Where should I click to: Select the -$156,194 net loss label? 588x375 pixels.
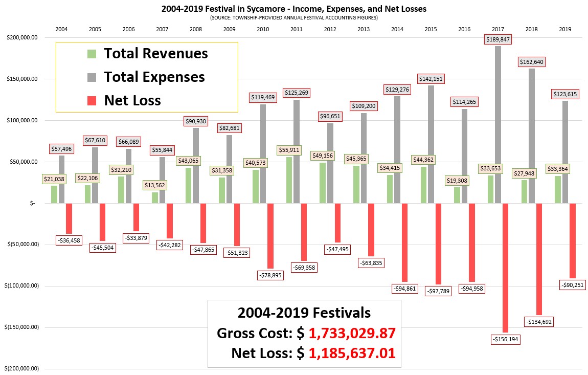[x=506, y=339]
